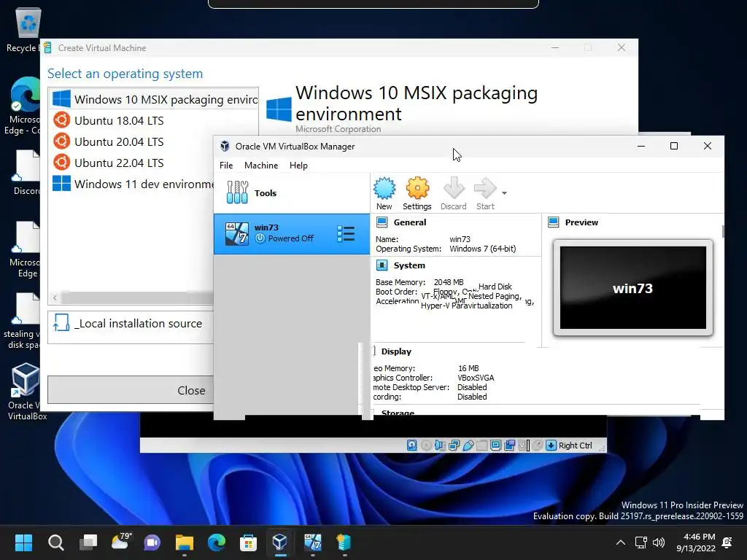Open the weather widget showing 79°
This screenshot has height=560, width=747.
coord(120,542)
